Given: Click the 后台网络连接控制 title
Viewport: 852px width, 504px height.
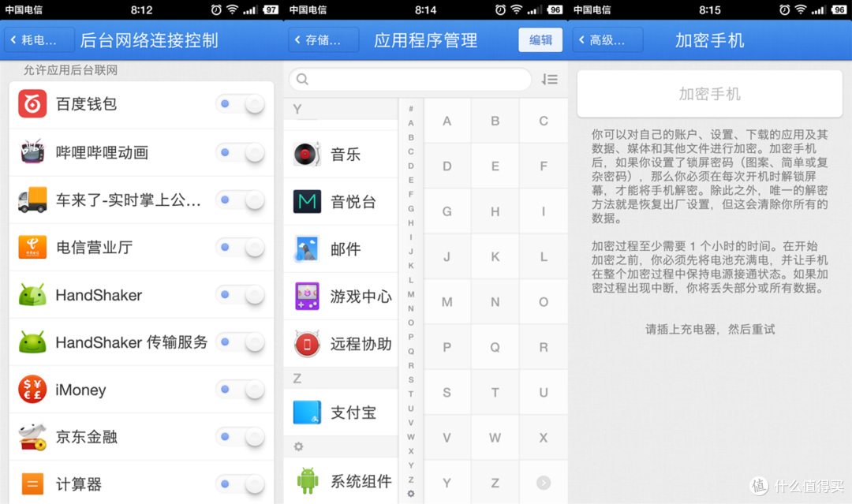Looking at the screenshot, I should click(149, 40).
